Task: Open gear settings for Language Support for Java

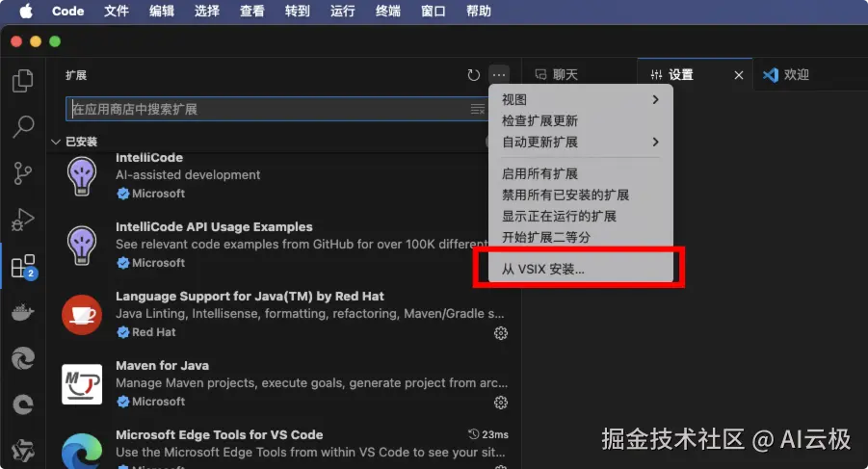Action: click(x=500, y=333)
